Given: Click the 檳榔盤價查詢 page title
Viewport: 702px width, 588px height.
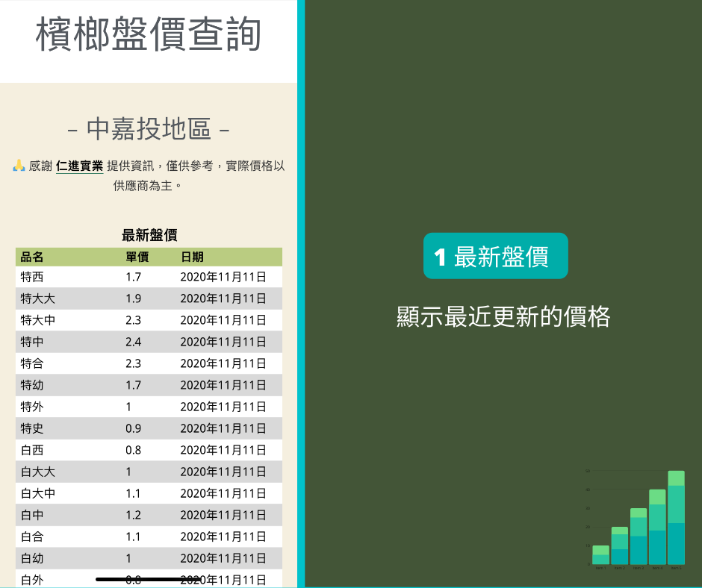Looking at the screenshot, I should point(148,34).
